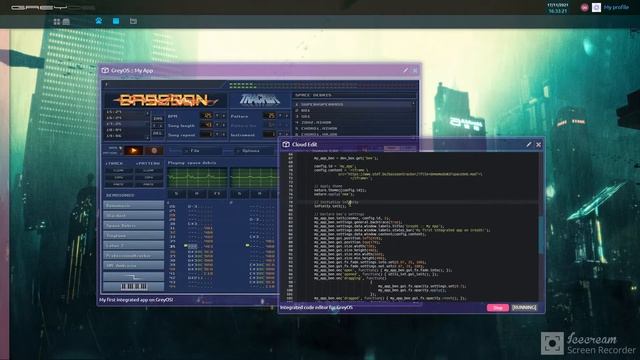Screen dimensions: 640x360
Task: Click the first channel oscilloscope display
Action: pos(198,178)
